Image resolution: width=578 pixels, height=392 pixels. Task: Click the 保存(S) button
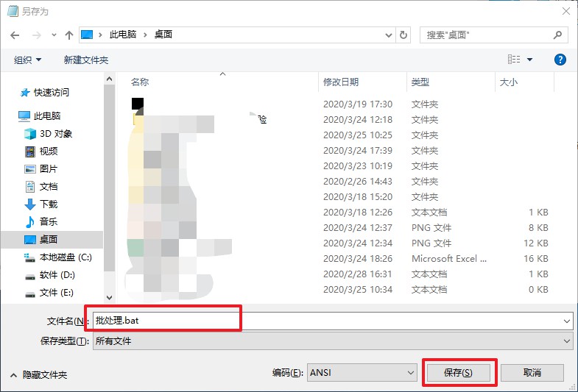[458, 373]
